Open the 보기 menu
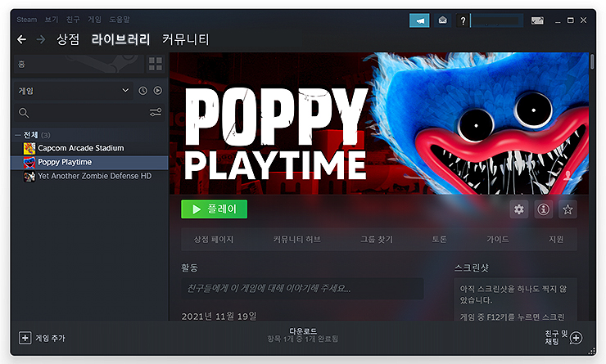Image resolution: width=606 pixels, height=364 pixels. 51,20
